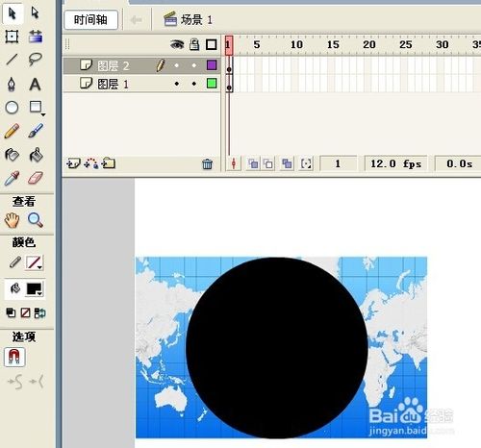
Task: Open Modify Onion Markers menu
Action: (x=306, y=164)
